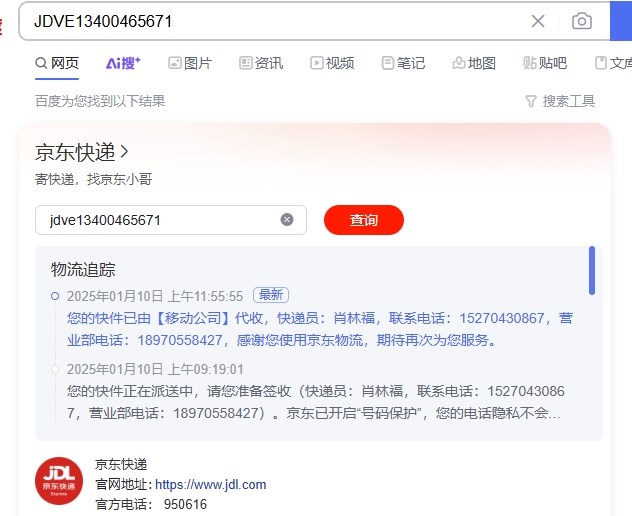The width and height of the screenshot is (632, 516).
Task: Clear the Baidu search box with the X icon
Action: (x=538, y=21)
